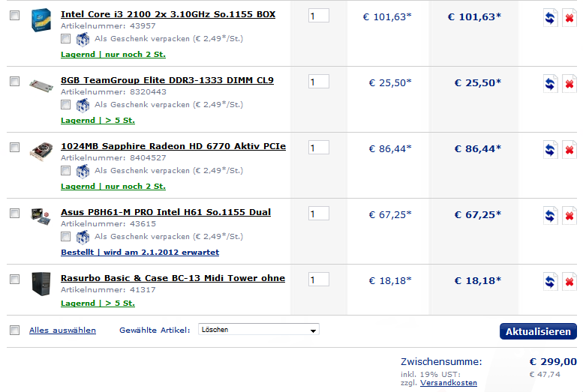The height and width of the screenshot is (392, 583).
Task: Refresh the Asus P8H61-M PRO row
Action: coord(550,216)
